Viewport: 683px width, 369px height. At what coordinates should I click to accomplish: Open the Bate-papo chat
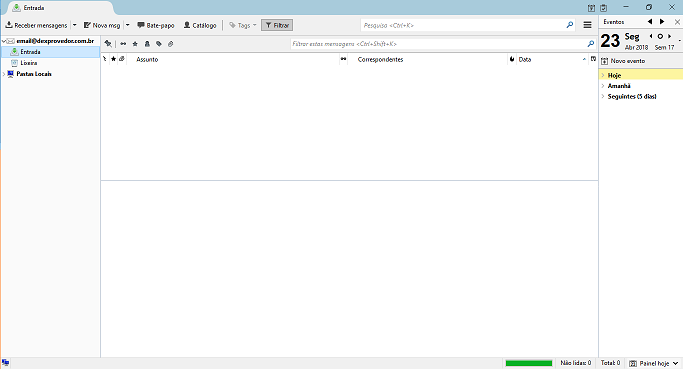pos(156,25)
